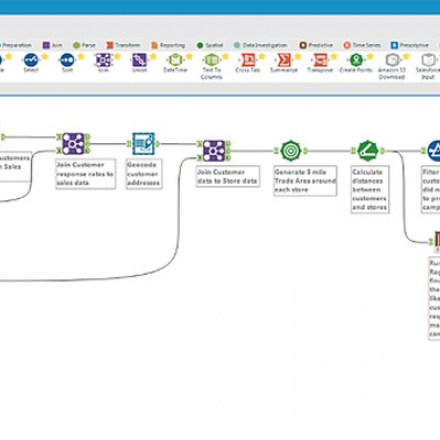Open the Reporting tool category
This screenshot has height=440, width=440.
[168, 45]
